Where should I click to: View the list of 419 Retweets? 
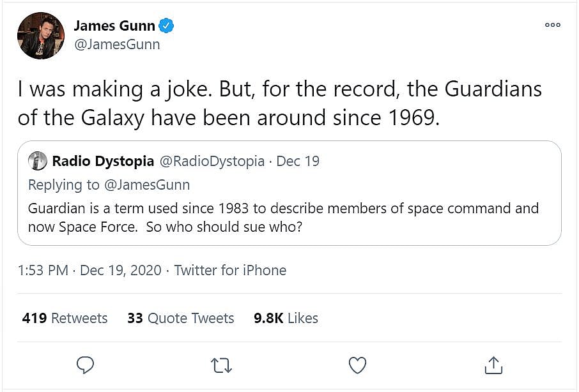click(65, 318)
